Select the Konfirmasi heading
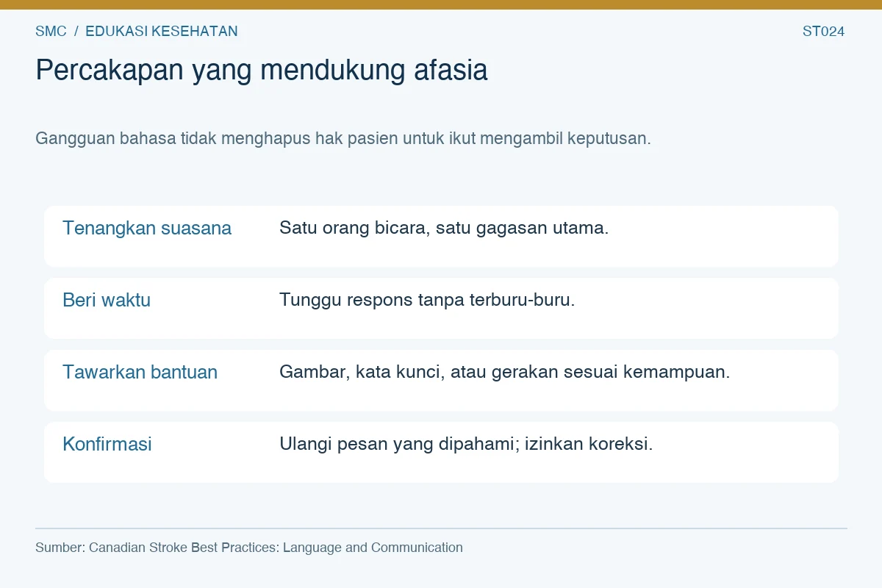Screen dimensions: 882x588 107,444
